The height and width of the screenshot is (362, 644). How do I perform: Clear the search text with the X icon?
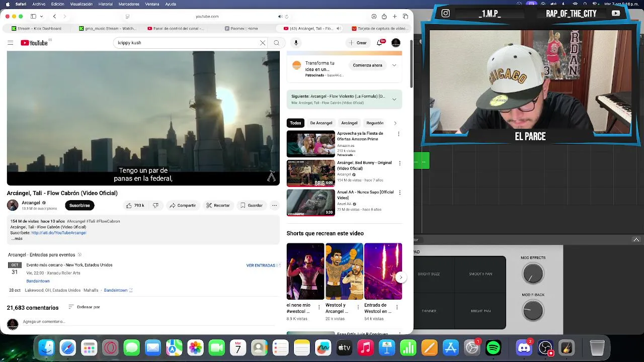(x=263, y=43)
